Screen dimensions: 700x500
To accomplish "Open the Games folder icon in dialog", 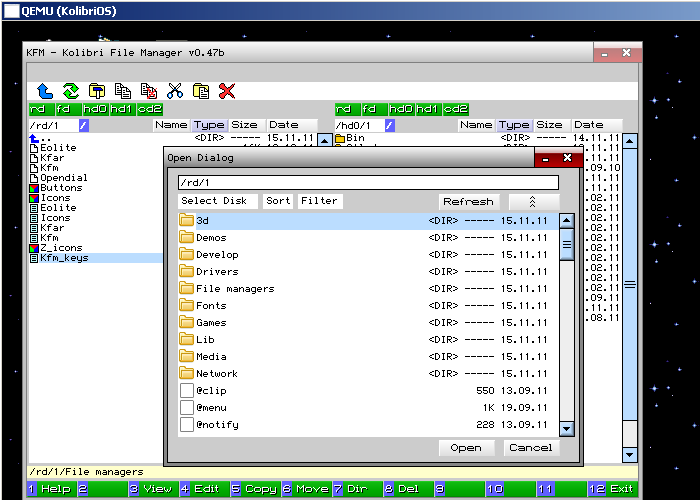I will [186, 322].
